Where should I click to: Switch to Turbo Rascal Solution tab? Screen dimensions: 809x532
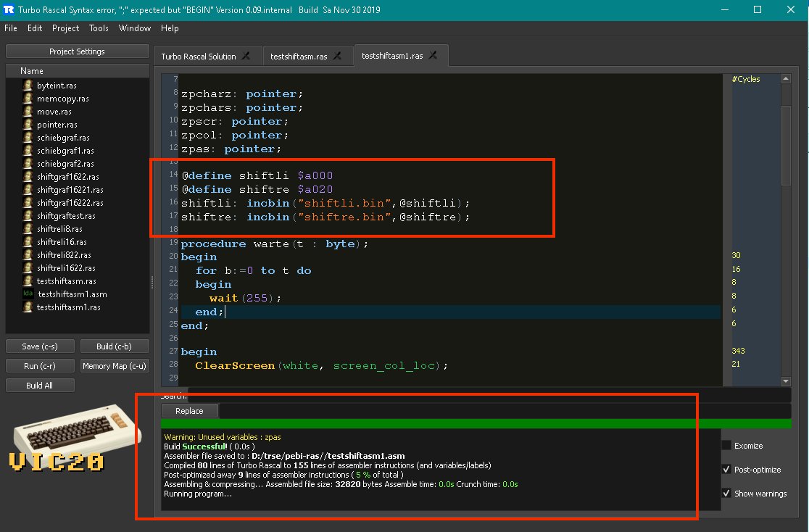click(x=199, y=57)
